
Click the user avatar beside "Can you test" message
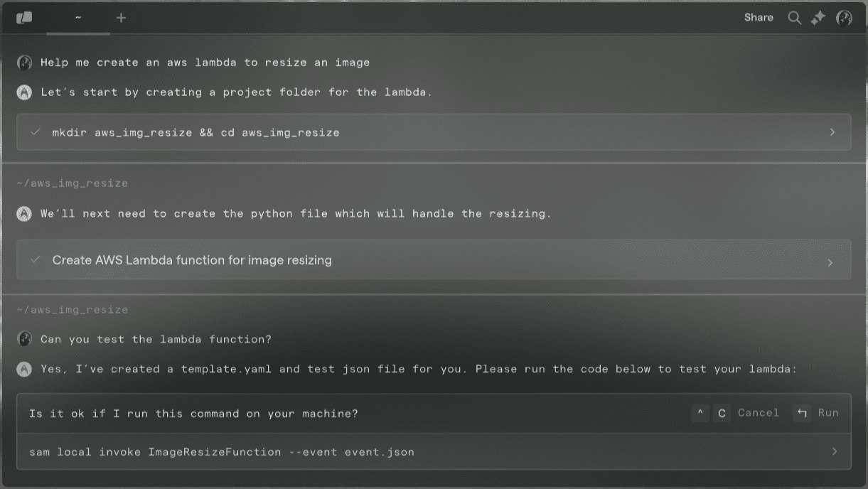click(x=24, y=339)
